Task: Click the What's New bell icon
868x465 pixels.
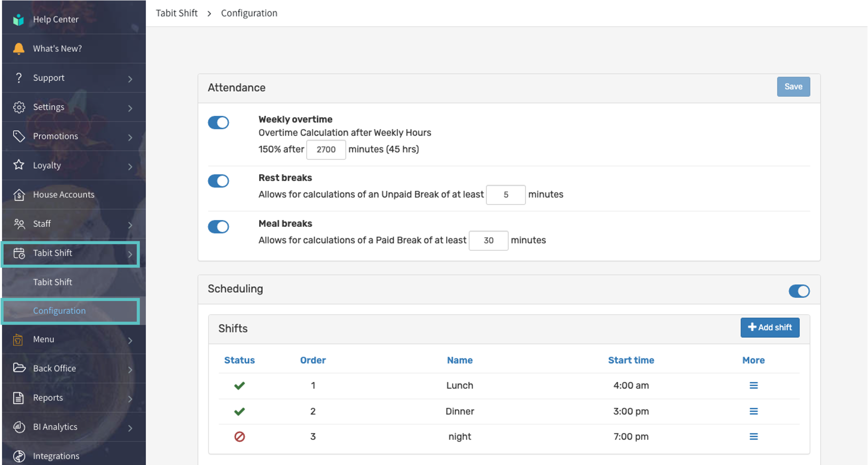Action: [19, 49]
